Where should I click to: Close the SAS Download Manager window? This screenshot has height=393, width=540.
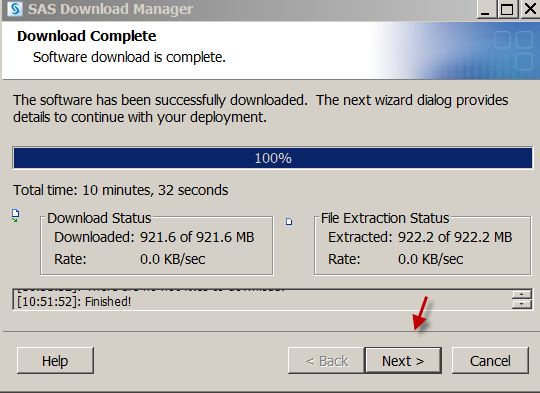531,9
